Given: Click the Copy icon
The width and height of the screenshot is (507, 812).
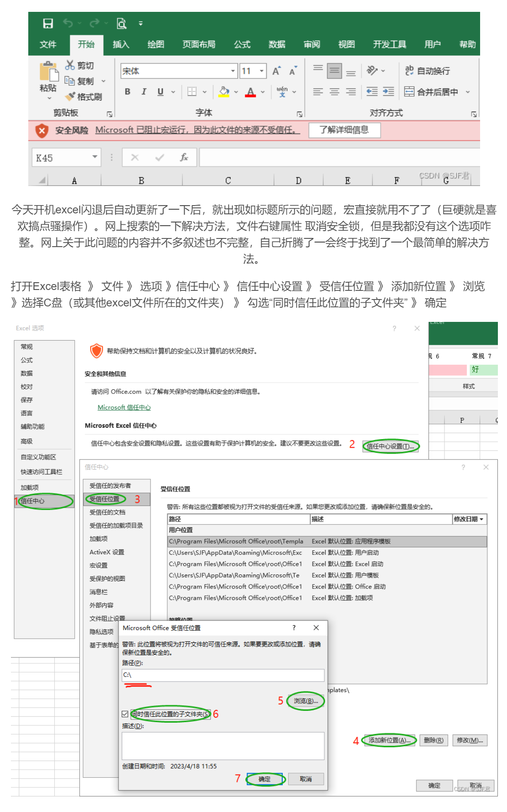Looking at the screenshot, I should point(70,81).
